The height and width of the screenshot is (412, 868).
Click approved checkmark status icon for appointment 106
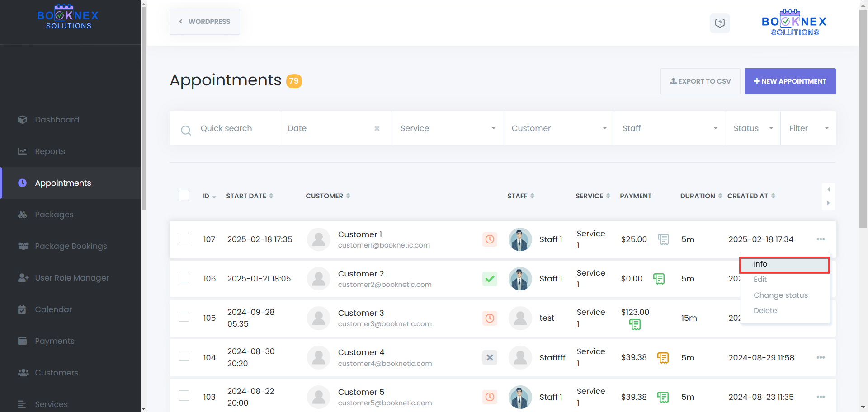490,279
